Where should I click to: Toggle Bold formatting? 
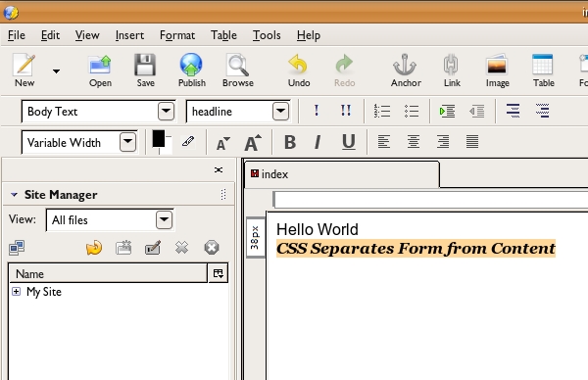290,142
